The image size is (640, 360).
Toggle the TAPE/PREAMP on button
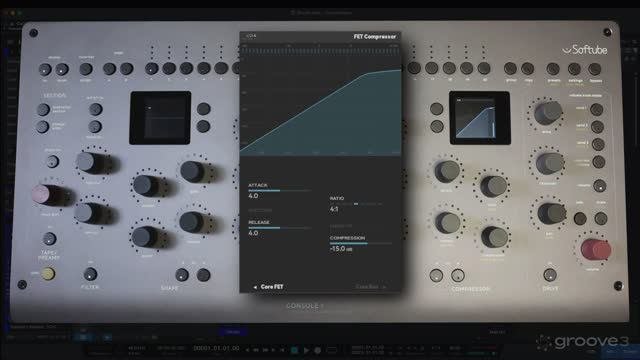(x=49, y=238)
